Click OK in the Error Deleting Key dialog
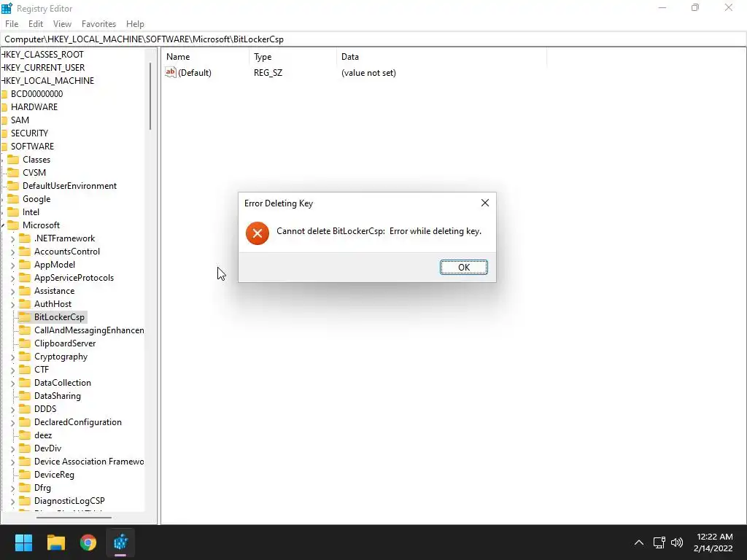Viewport: 747px width, 560px height. [x=463, y=267]
